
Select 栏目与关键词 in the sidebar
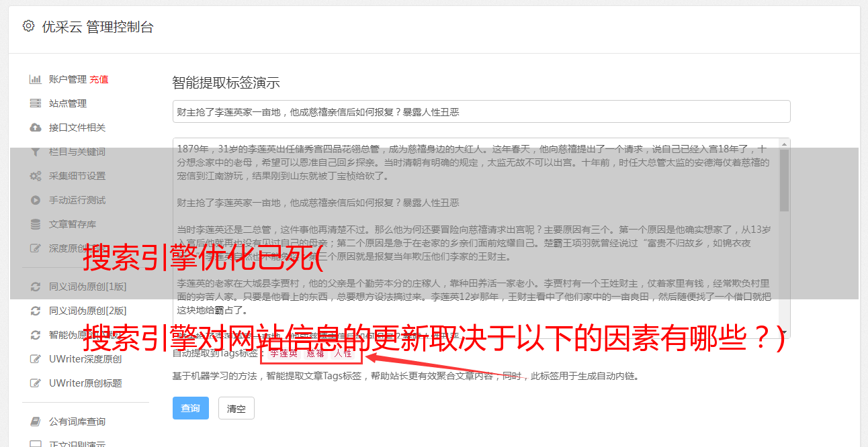(x=77, y=152)
